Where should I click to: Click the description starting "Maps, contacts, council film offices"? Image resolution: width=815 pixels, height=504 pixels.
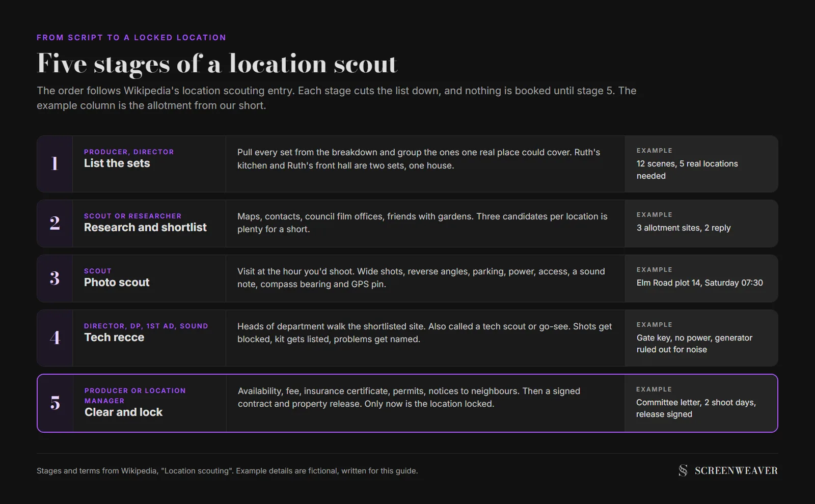422,222
